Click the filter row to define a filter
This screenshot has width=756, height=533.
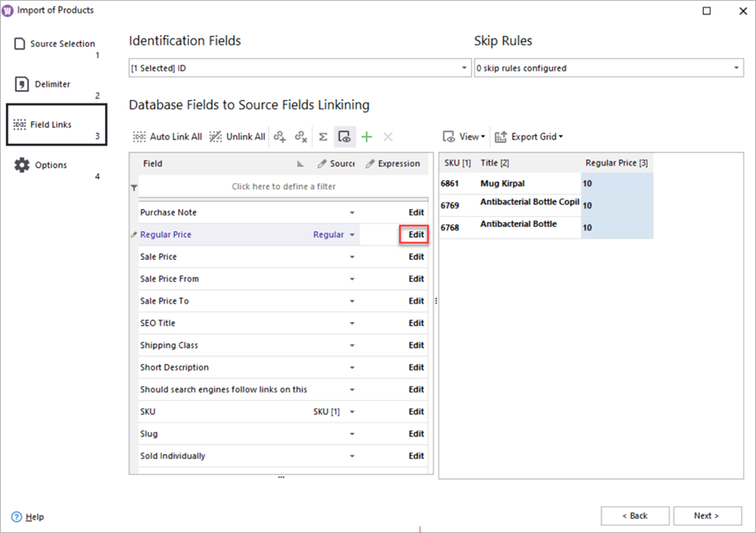point(282,187)
